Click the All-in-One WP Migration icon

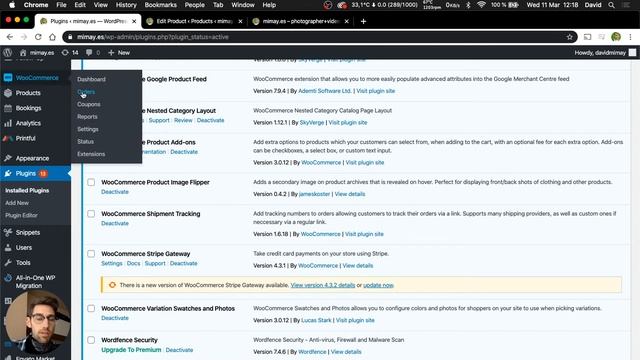(x=8, y=278)
